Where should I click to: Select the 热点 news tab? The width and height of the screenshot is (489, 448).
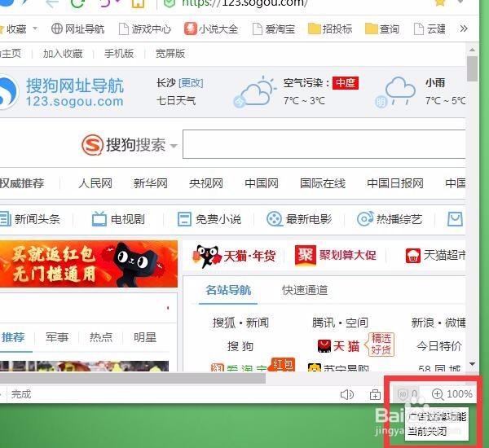coord(101,337)
